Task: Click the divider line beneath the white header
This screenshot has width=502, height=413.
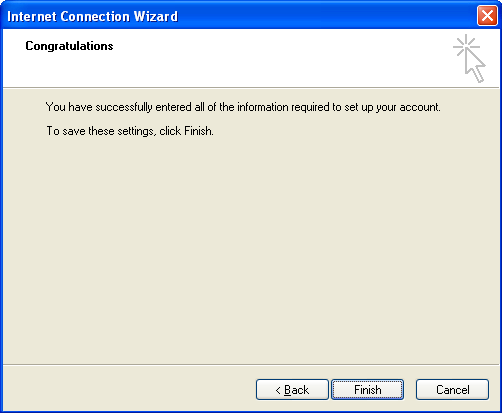Action: pos(251,88)
